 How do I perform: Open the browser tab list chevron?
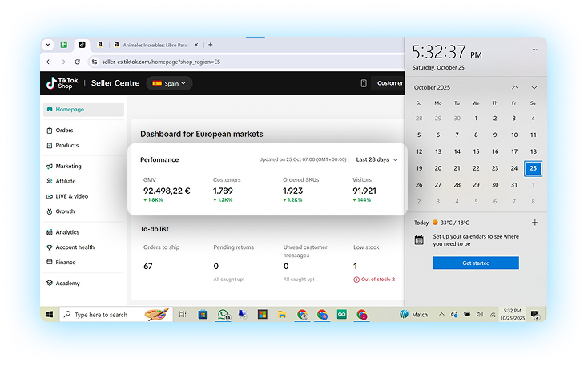pos(48,45)
